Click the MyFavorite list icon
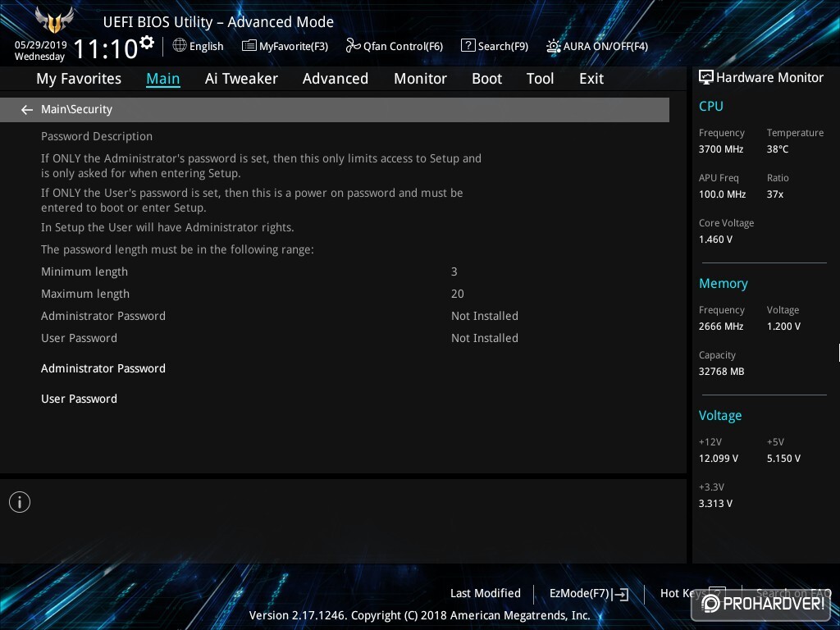 249,46
